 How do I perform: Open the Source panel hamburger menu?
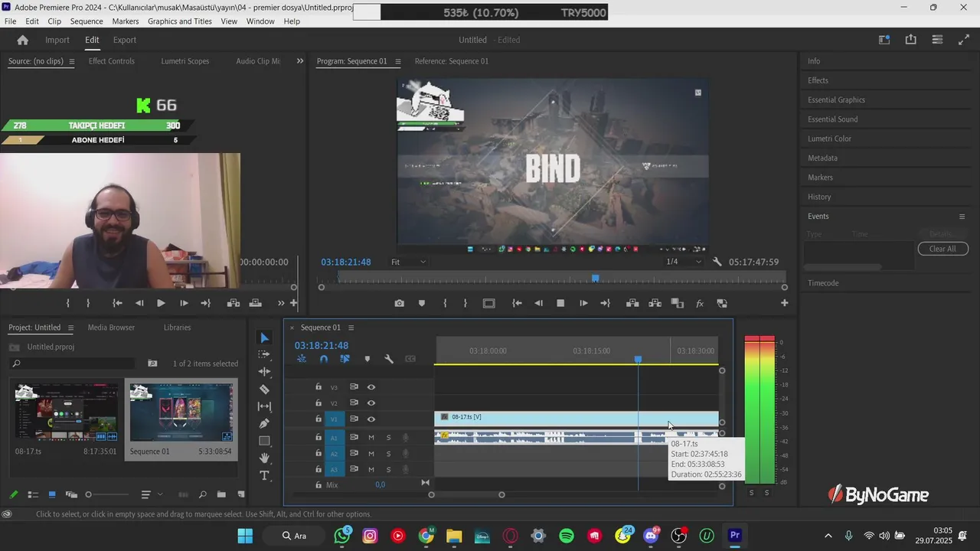pos(71,61)
